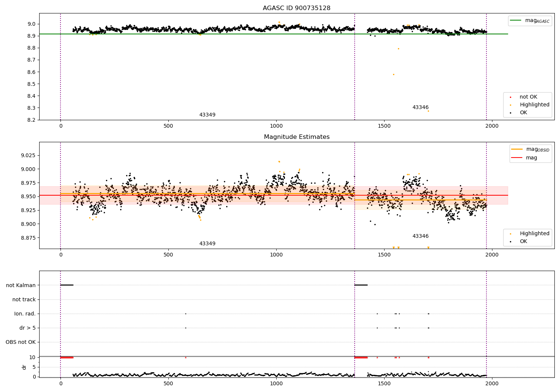The image size is (560, 392).
Task: Click x-axis tick '1500' under Magnitude Estimates plot
Action: (384, 255)
